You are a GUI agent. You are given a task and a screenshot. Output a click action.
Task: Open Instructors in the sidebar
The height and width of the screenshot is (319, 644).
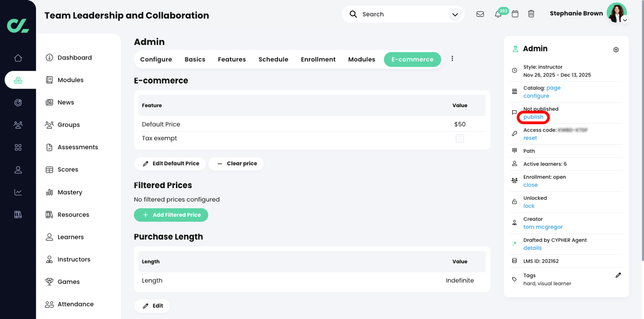point(74,259)
